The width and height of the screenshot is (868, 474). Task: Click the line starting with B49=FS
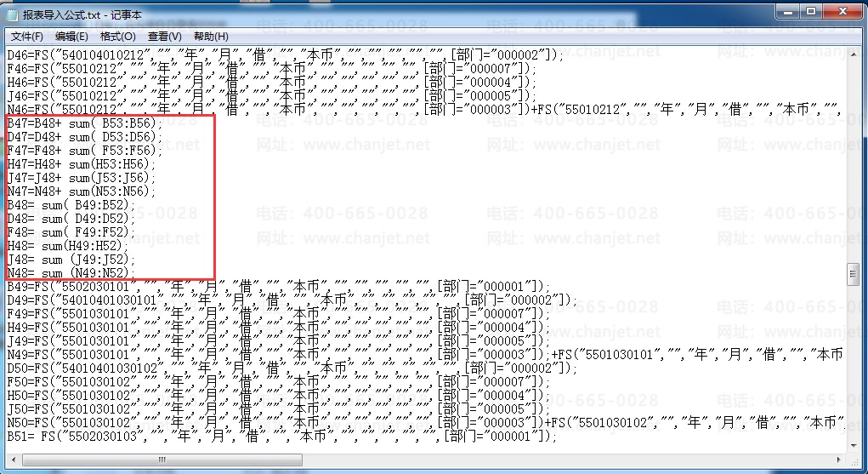[x=279, y=287]
